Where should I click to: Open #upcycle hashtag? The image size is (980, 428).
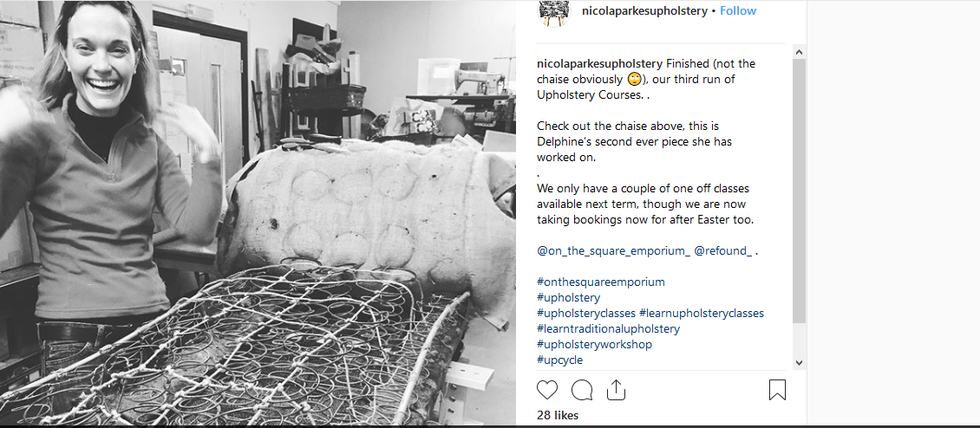pos(560,360)
